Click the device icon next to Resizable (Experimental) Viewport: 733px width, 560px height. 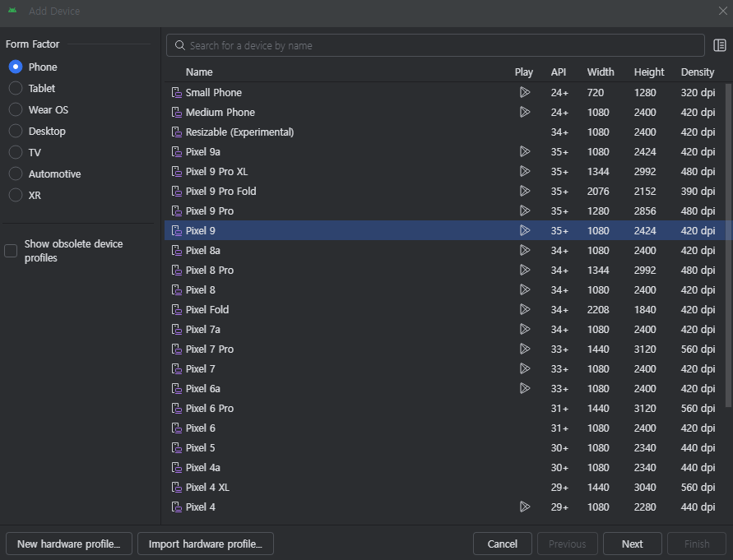click(177, 132)
